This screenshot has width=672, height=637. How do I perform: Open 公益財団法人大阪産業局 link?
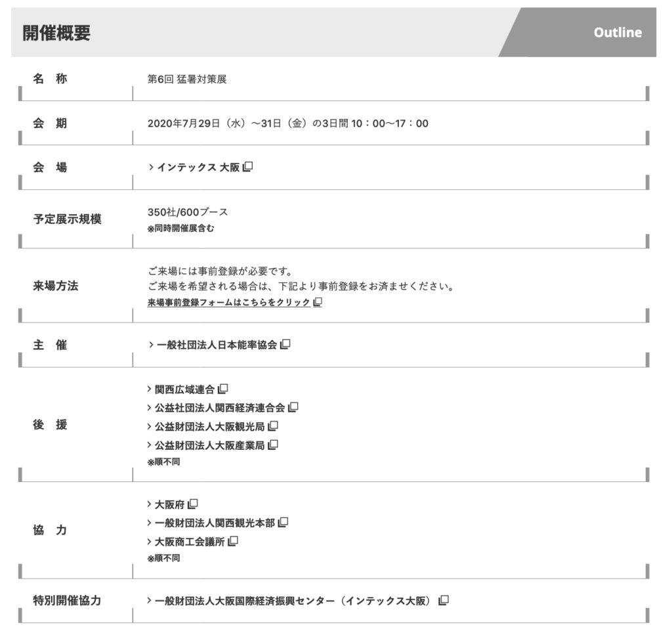(209, 446)
